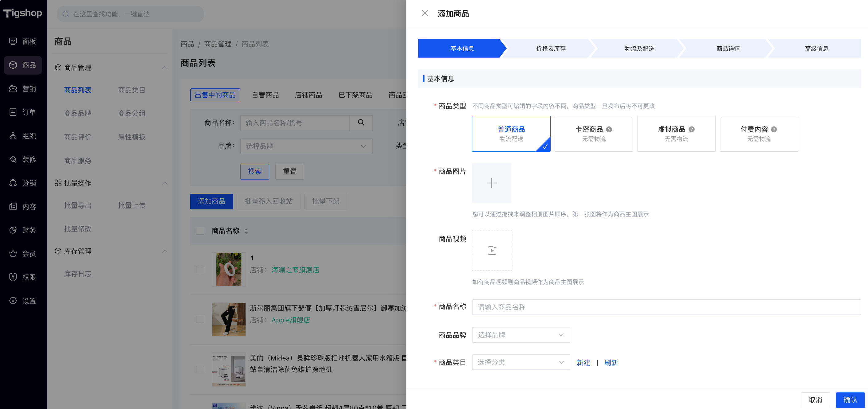Click the search magnifier next to 商品名称
868x409 pixels.
point(361,123)
